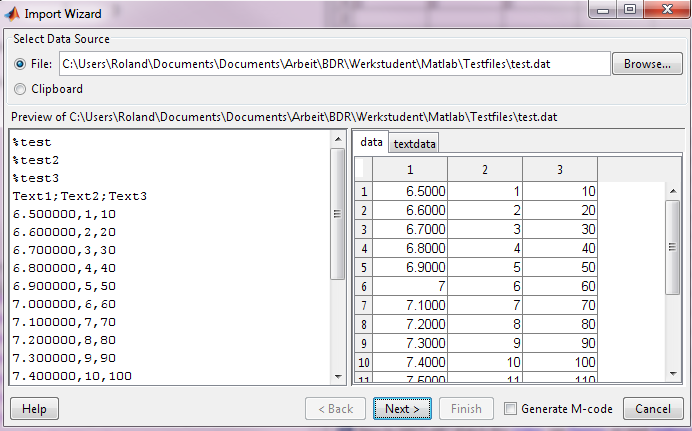Select row 5 header in data table
The image size is (692, 431).
364,267
